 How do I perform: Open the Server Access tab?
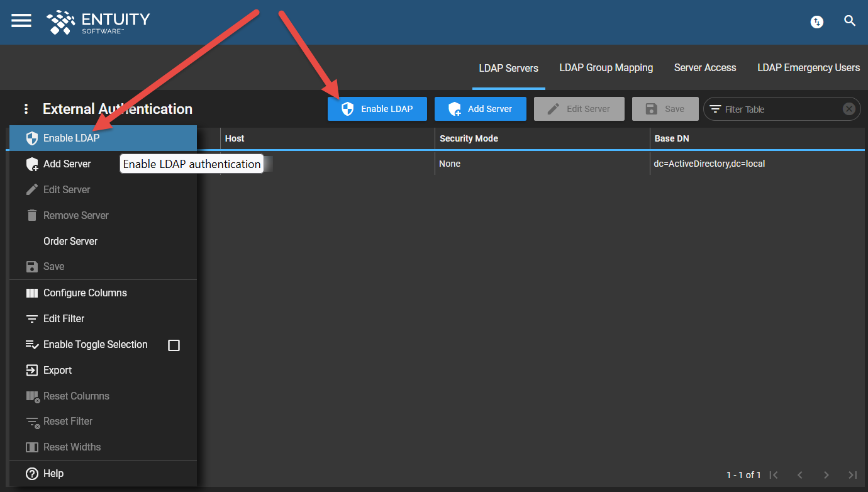[704, 68]
